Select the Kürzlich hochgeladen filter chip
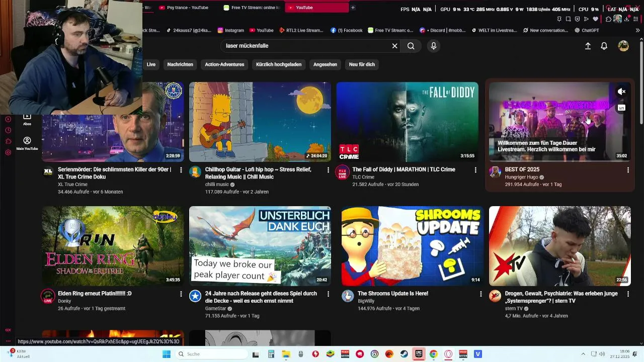 point(279,64)
